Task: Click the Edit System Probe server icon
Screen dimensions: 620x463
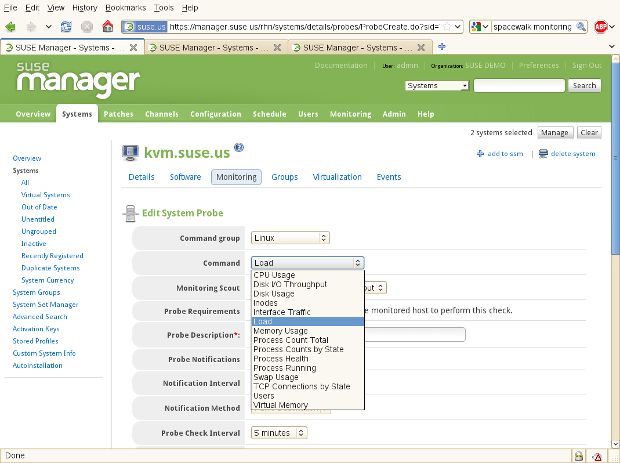Action: [130, 214]
